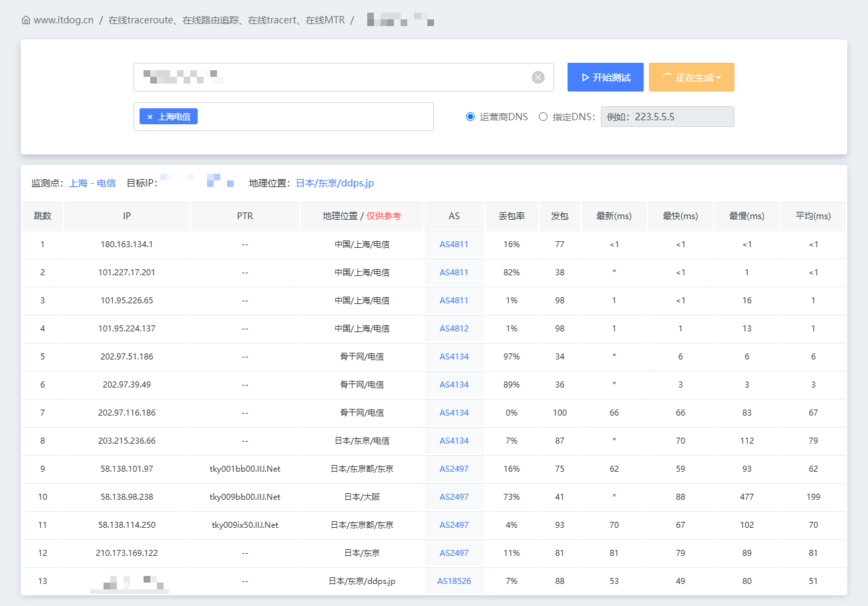868x606 pixels.
Task: Select IP cell 180.163.134.1
Action: [x=127, y=245]
